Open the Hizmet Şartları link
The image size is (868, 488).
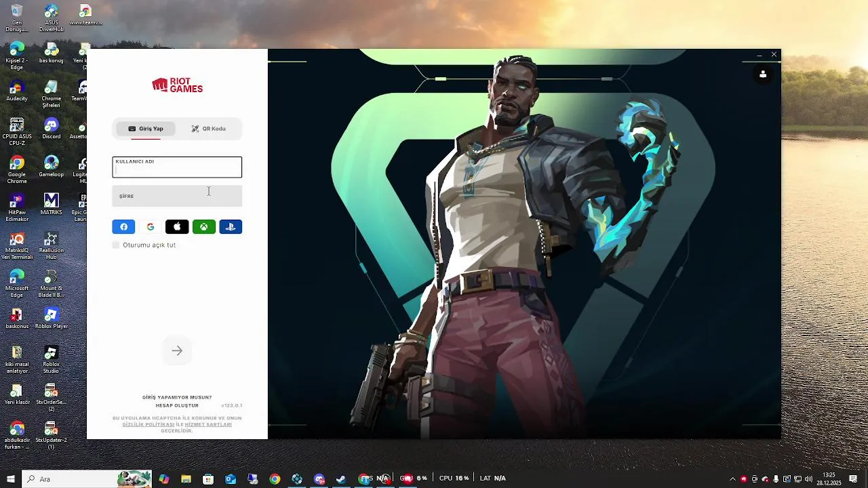click(x=208, y=424)
